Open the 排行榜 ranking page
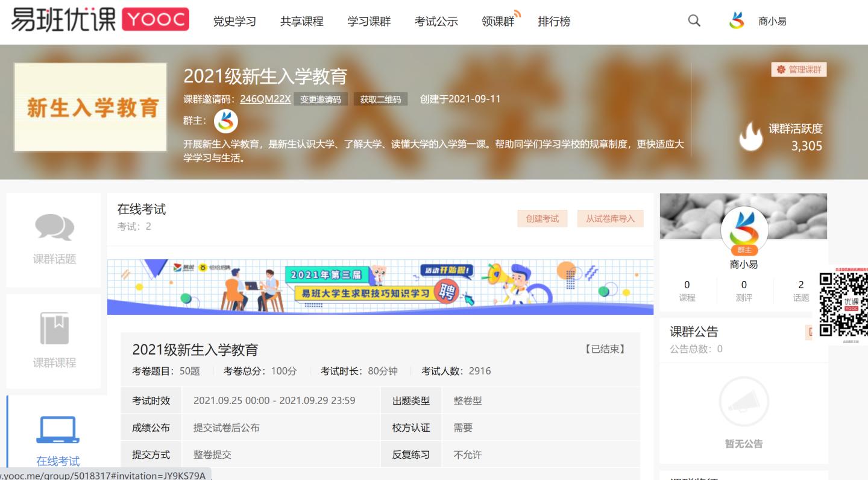The image size is (868, 480). [x=554, y=22]
